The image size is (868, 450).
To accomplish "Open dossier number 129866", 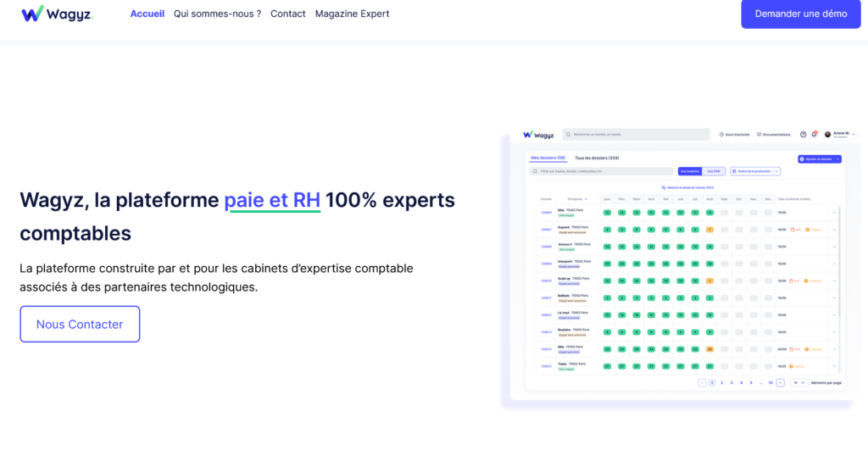I will pyautogui.click(x=547, y=213).
